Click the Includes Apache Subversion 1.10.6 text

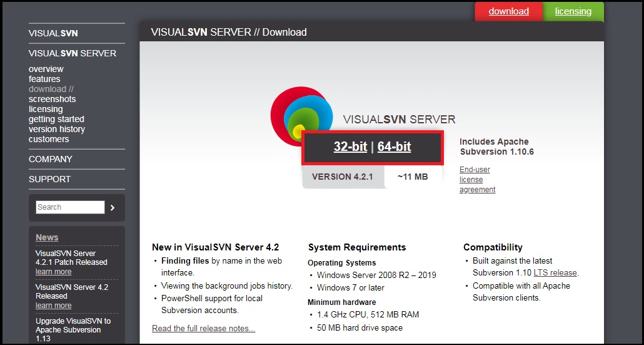pos(496,147)
